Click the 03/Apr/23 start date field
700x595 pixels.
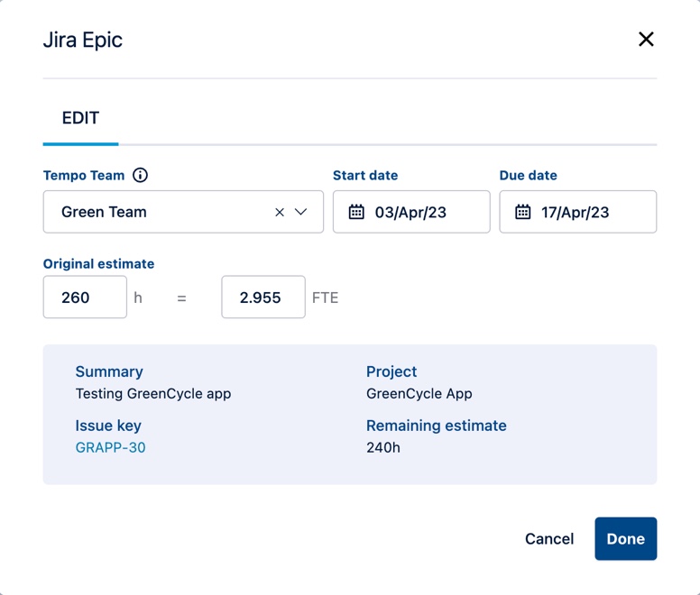point(424,212)
